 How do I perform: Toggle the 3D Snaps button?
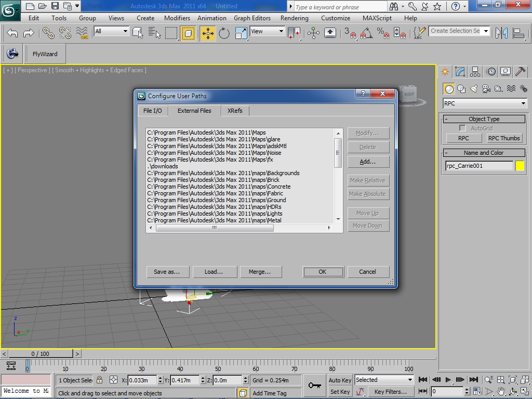350,33
